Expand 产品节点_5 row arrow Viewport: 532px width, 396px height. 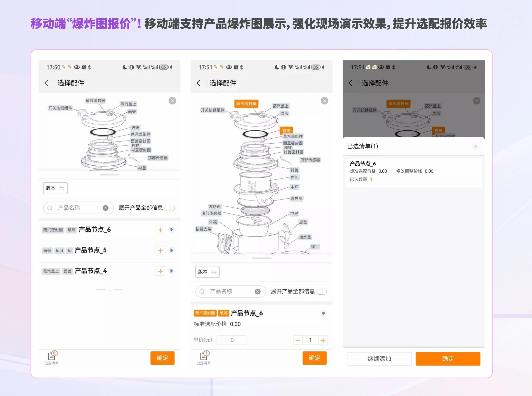(171, 250)
